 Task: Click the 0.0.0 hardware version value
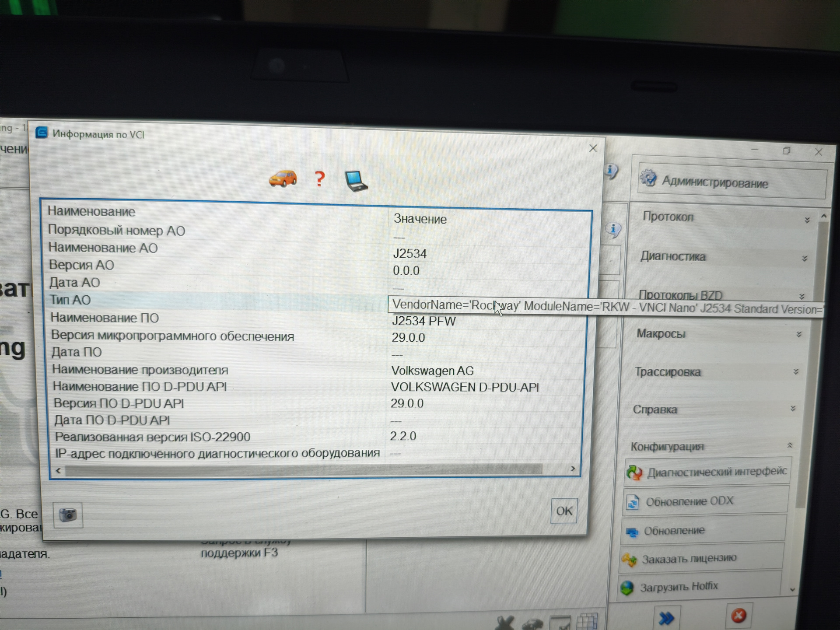point(406,271)
